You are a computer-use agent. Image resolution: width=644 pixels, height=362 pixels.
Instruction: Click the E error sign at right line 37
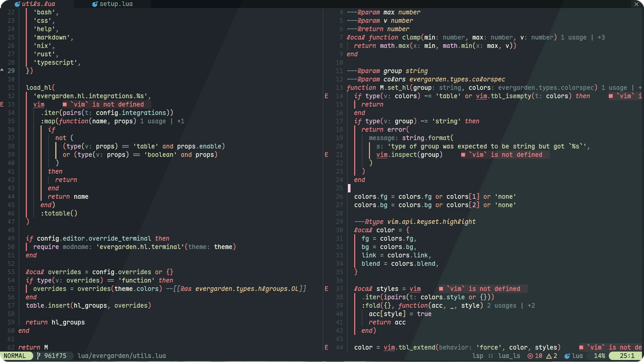coord(326,289)
